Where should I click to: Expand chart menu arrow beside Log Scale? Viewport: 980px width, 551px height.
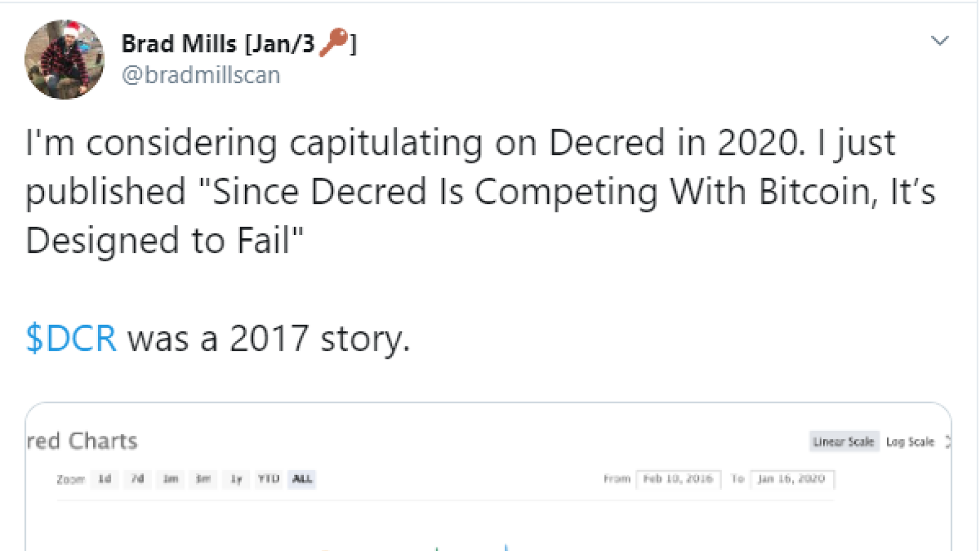click(x=948, y=441)
